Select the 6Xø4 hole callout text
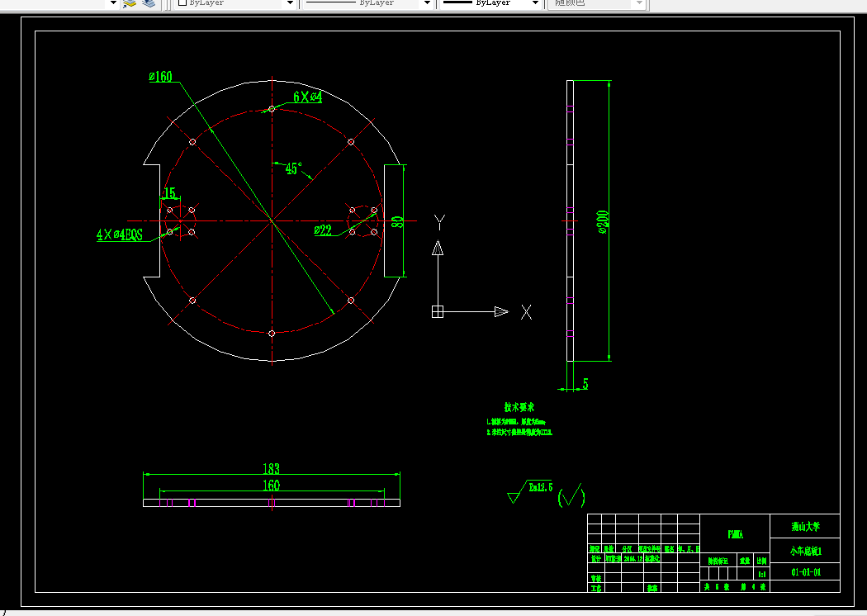The image size is (867, 616). tap(307, 97)
